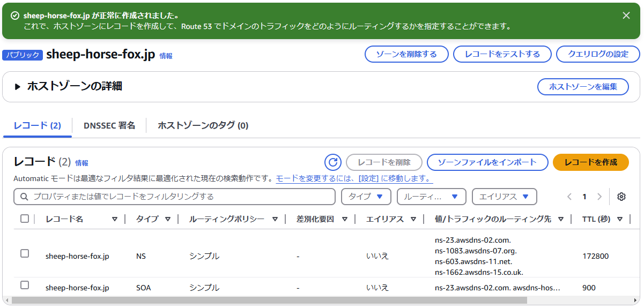Sort by 値/トラフィックのルーティング先 column arrow
The width and height of the screenshot is (644, 308).
pos(561,219)
